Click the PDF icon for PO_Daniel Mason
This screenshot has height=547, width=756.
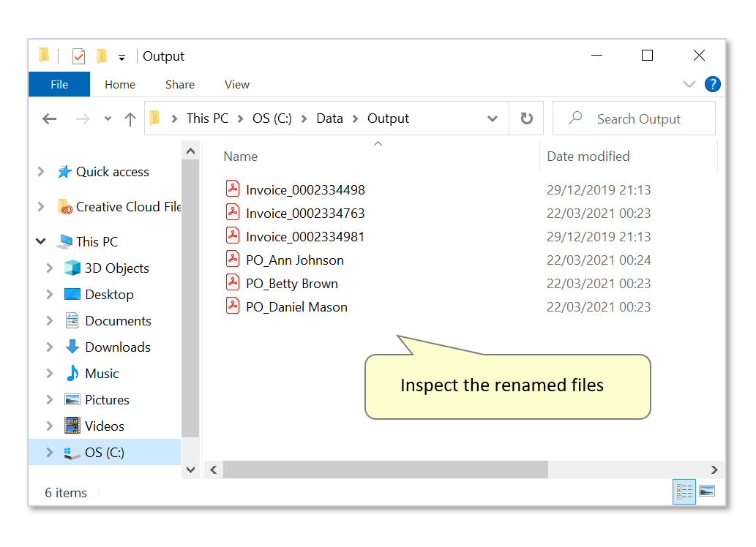pyautogui.click(x=233, y=306)
